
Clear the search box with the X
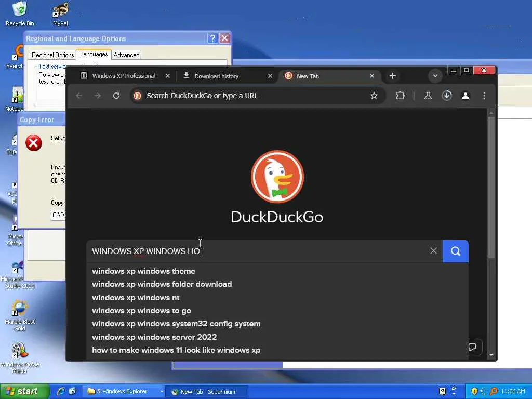click(434, 251)
